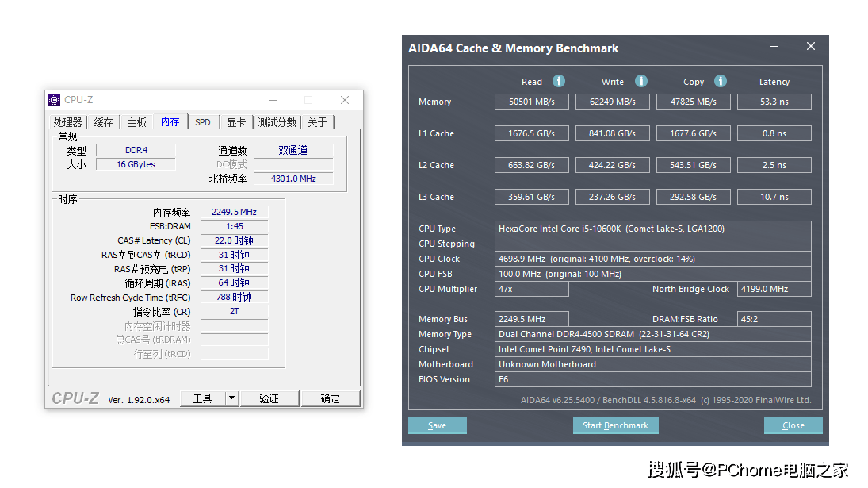Click the L1 Cache write value 841.08 GB/s
Image resolution: width=868 pixels, height=488 pixels.
tap(612, 133)
